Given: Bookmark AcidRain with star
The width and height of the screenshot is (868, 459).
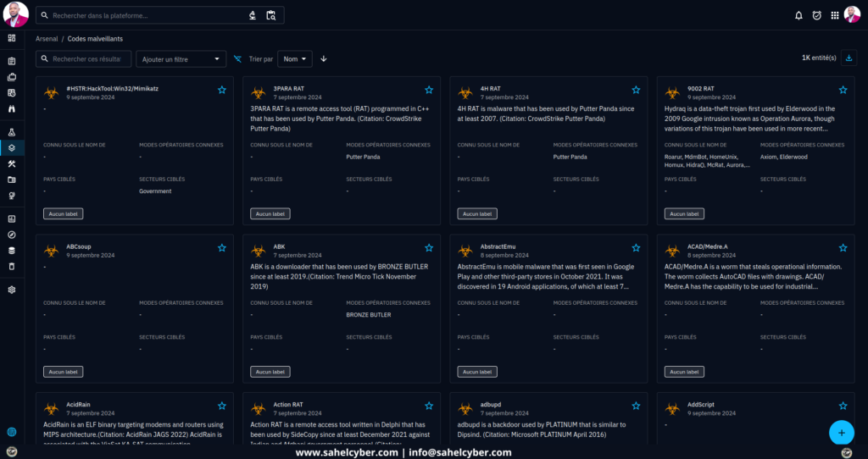Looking at the screenshot, I should [222, 406].
